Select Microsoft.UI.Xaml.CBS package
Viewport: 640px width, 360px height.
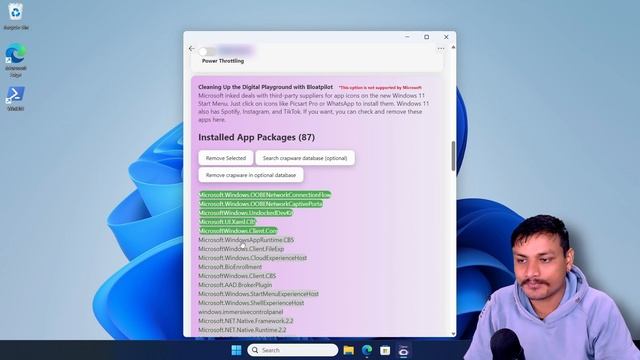[227, 222]
